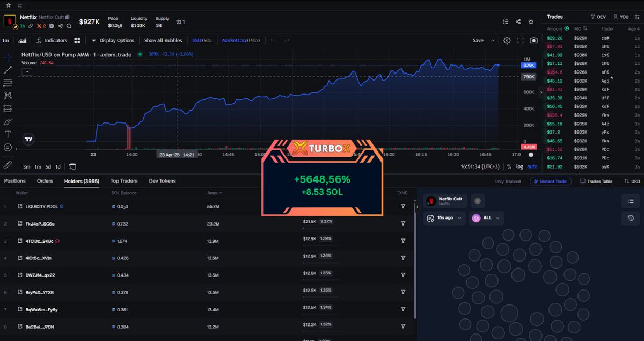
Task: Select the pattern drawing tool
Action: click(8, 96)
